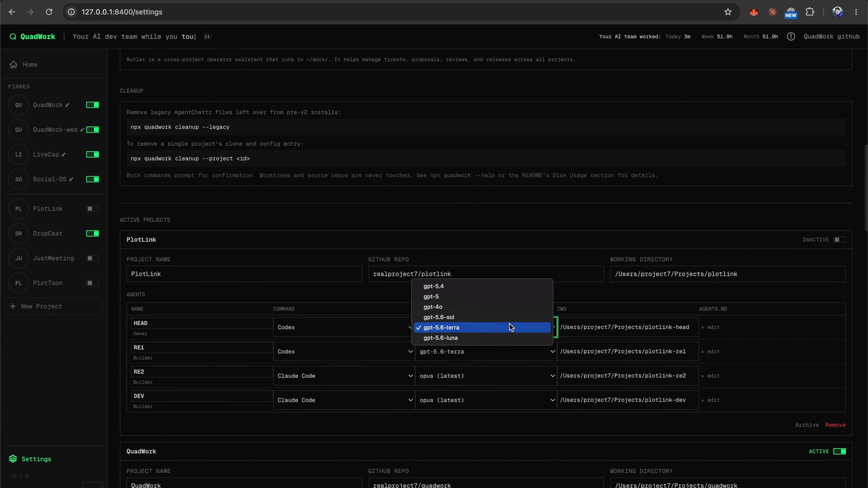Screen dimensions: 868x488
Task: Archive the PlotLink project
Action: [x=807, y=425]
